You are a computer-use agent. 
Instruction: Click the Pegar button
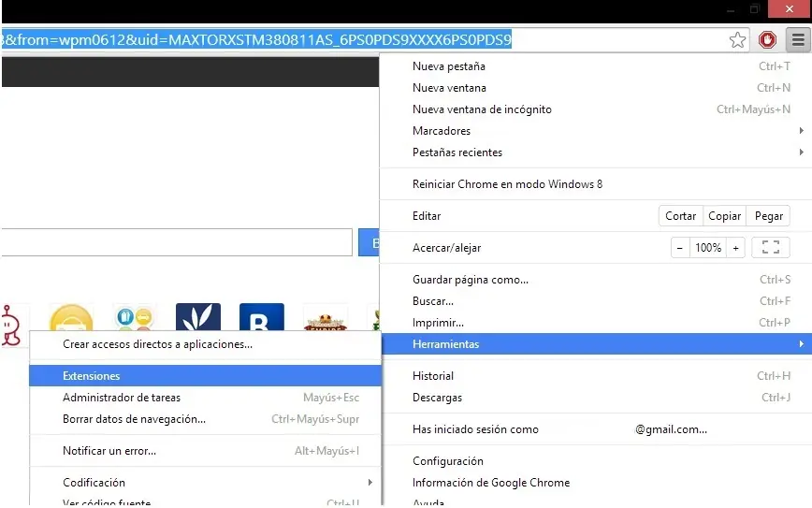pyautogui.click(x=769, y=216)
